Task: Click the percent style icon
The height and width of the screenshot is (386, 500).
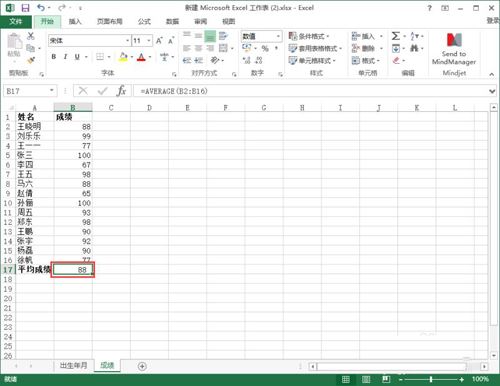Action: pos(265,49)
